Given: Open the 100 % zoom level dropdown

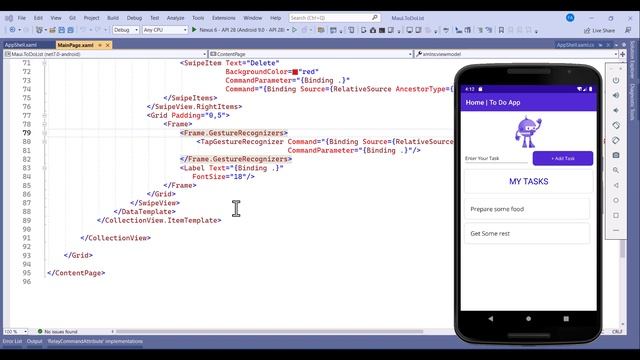Looking at the screenshot, I should pyautogui.click(x=16, y=331).
